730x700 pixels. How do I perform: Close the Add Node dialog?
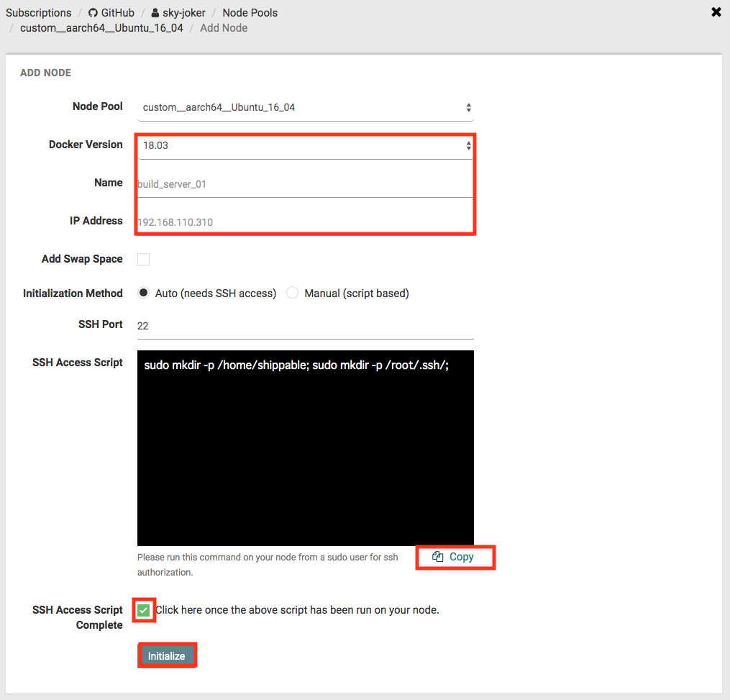coord(716,12)
